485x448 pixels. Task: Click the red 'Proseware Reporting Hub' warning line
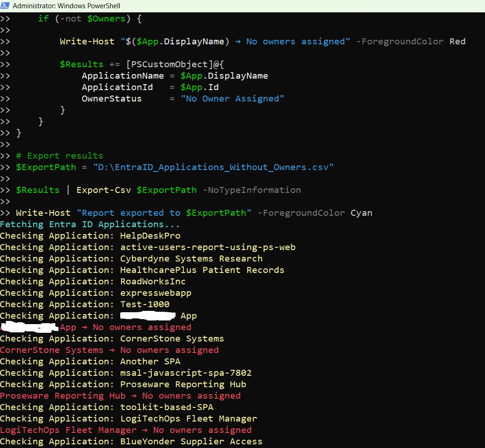click(x=120, y=396)
